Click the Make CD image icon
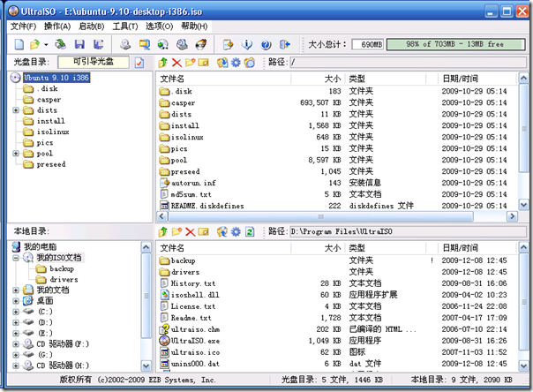 (125, 44)
